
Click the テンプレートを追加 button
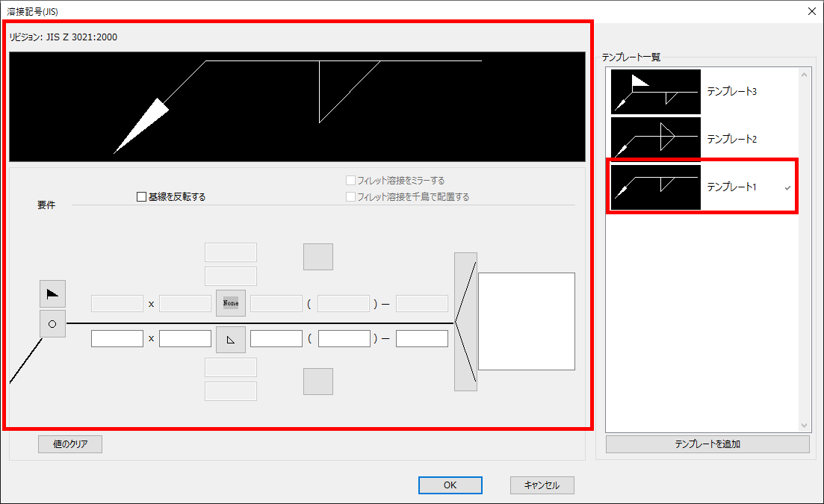[707, 444]
